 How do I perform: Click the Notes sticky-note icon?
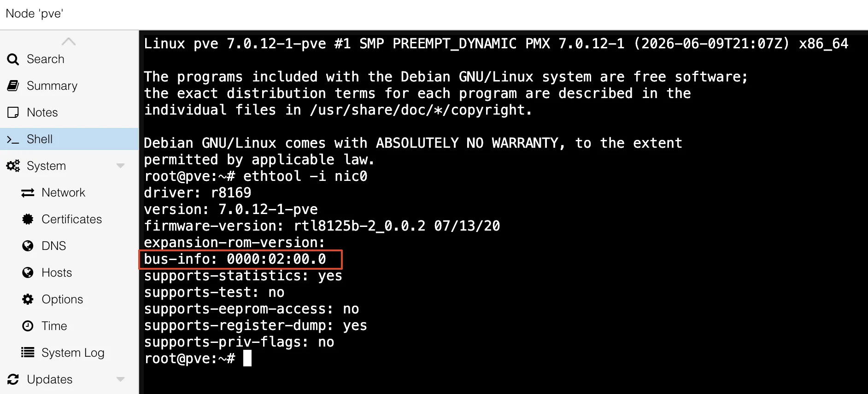tap(13, 113)
